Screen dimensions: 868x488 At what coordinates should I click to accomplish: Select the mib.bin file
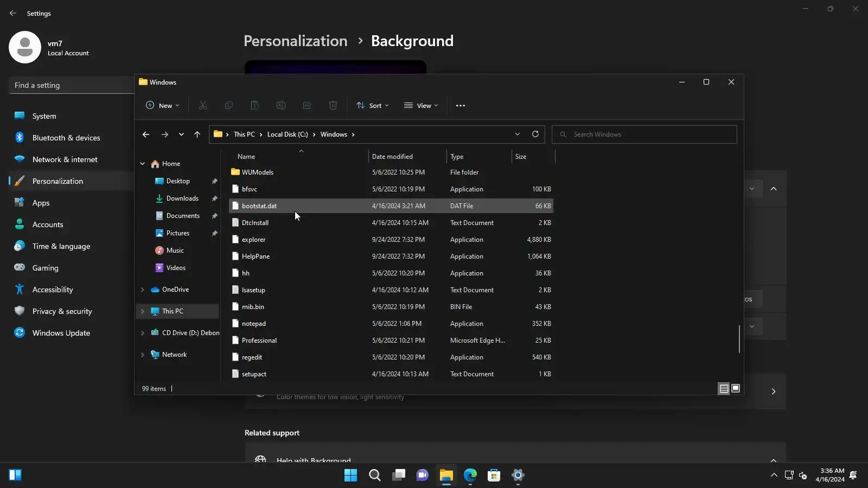tap(391, 307)
